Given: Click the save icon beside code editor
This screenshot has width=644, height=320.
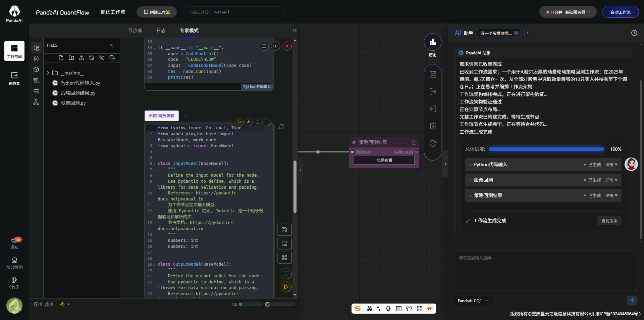Looking at the screenshot, I should pos(284,230).
